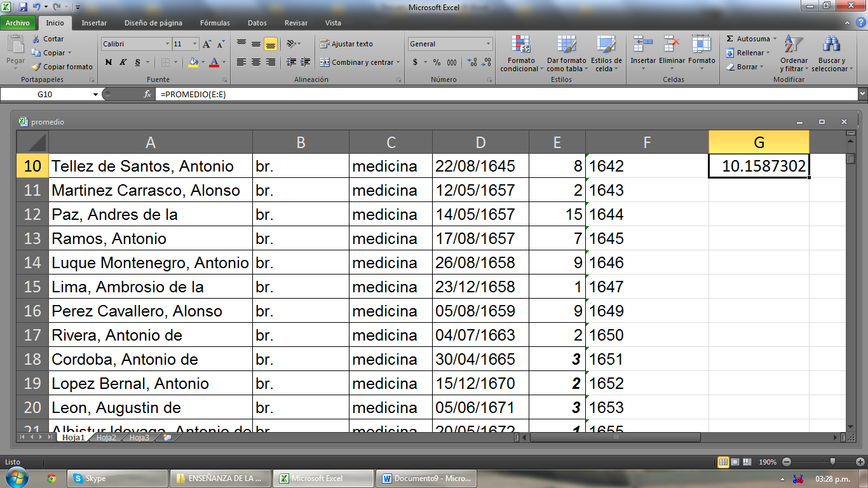
Task: Undo the last action in Quick Access Toolbar
Action: click(x=37, y=7)
